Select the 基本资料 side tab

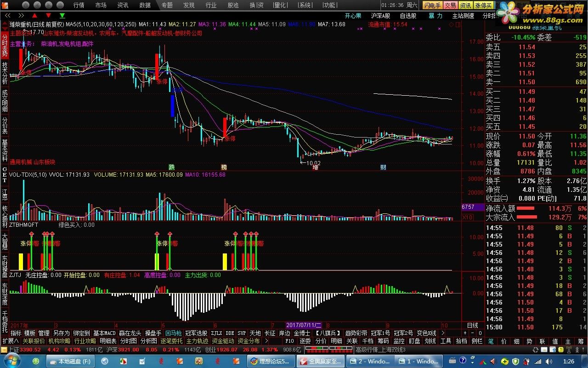(5, 151)
